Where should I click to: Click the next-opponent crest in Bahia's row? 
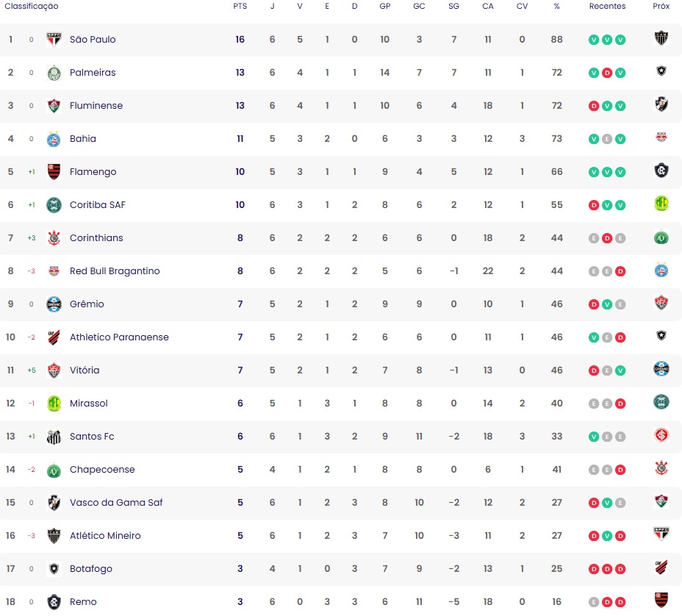[661, 137]
